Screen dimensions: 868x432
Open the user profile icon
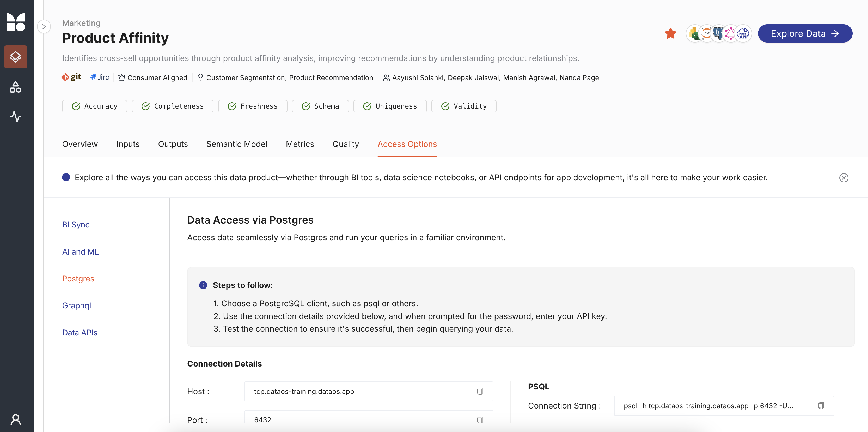pyautogui.click(x=15, y=419)
